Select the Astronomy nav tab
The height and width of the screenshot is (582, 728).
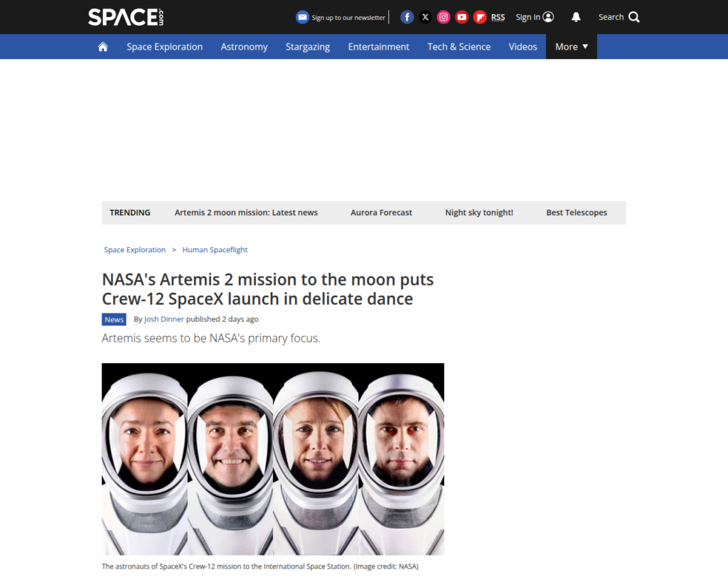(244, 47)
